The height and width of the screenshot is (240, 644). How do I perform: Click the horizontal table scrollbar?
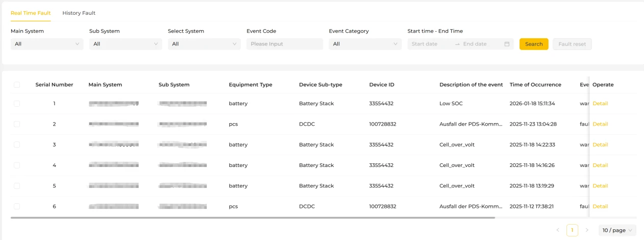pyautogui.click(x=253, y=218)
